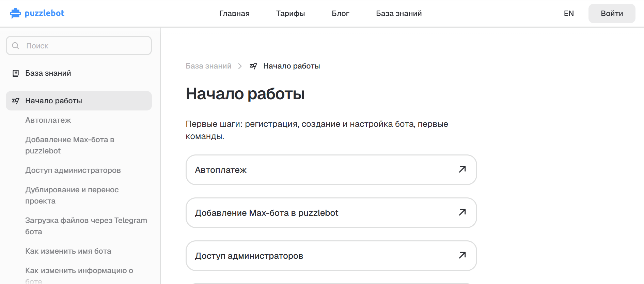Select База знаний in the sidebar
This screenshot has width=644, height=284.
(48, 73)
